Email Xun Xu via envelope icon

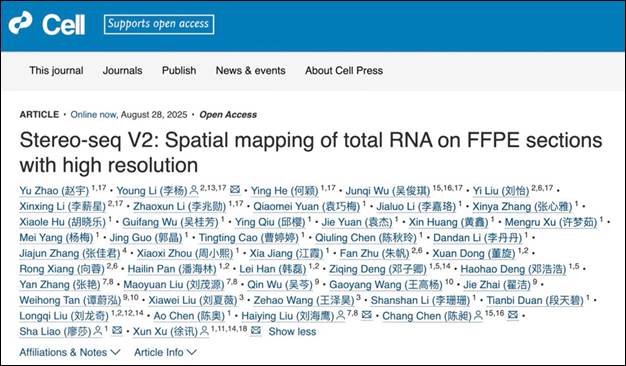click(x=256, y=330)
